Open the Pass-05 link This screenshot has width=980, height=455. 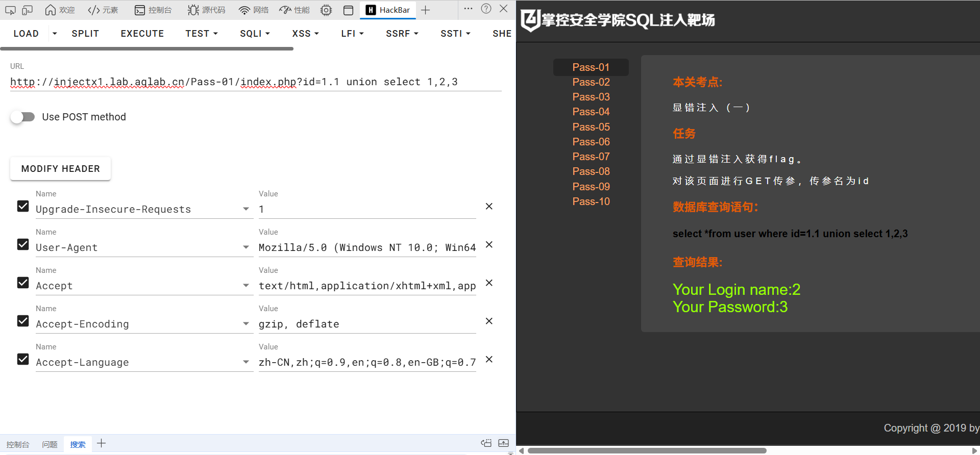[x=591, y=127]
